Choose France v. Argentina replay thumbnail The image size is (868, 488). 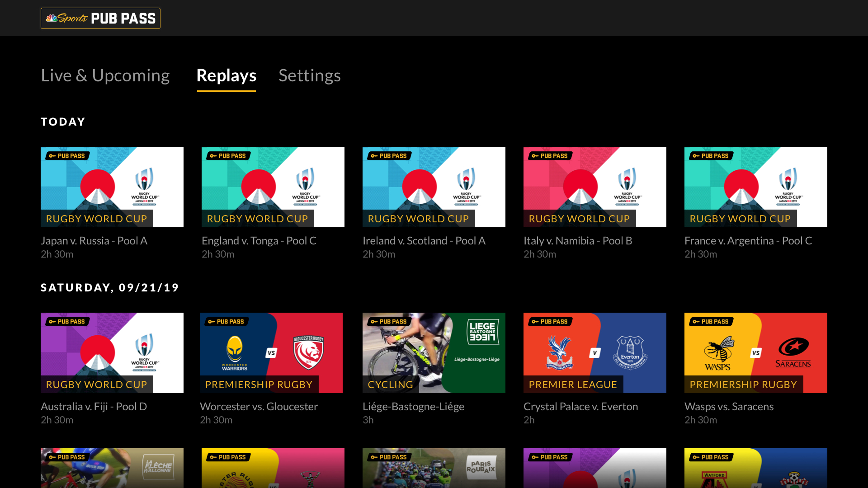click(x=756, y=187)
